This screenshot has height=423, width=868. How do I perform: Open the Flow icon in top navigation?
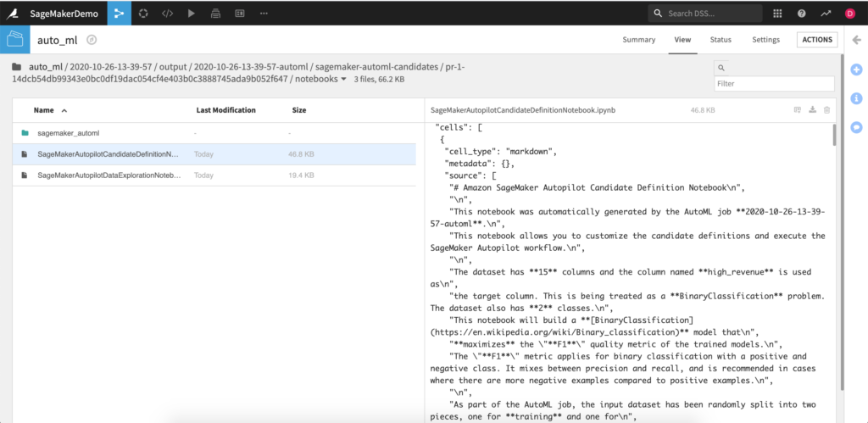(x=119, y=14)
